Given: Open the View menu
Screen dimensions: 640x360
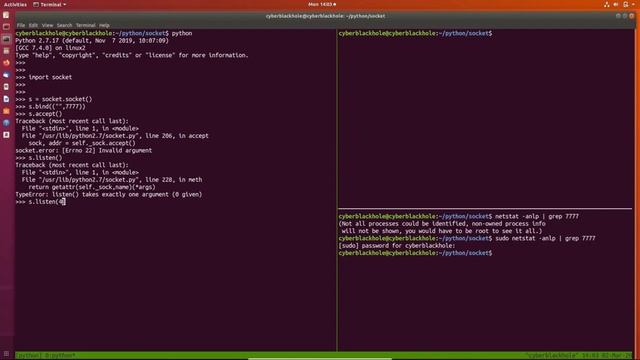Looking at the screenshot, I should (47, 25).
